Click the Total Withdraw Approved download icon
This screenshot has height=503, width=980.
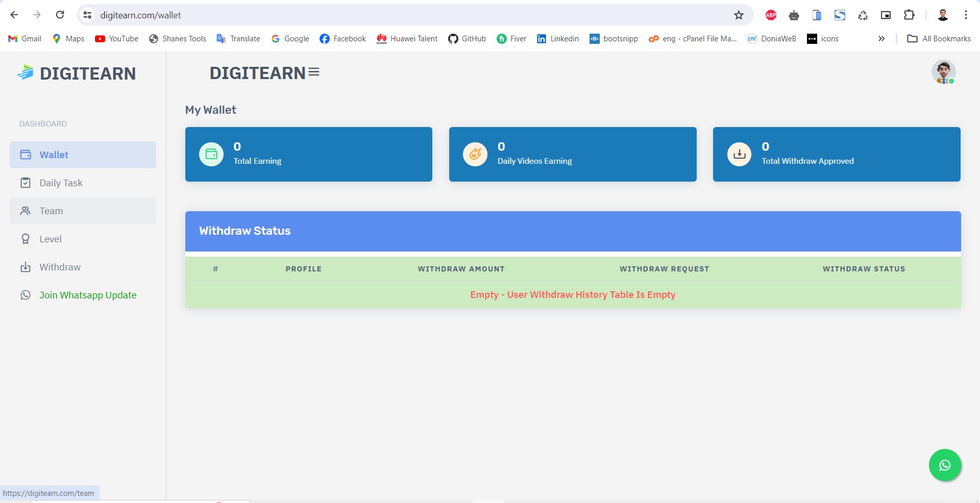[x=739, y=154]
